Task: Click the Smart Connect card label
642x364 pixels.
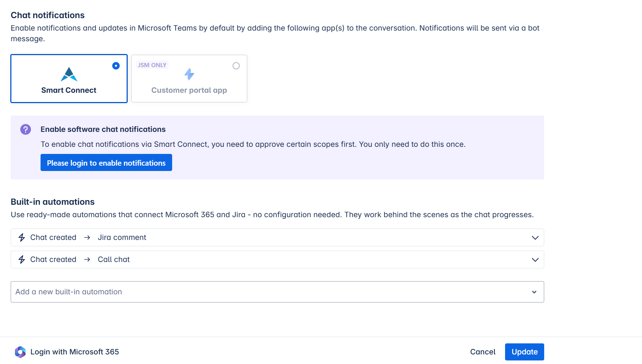Action: click(69, 90)
